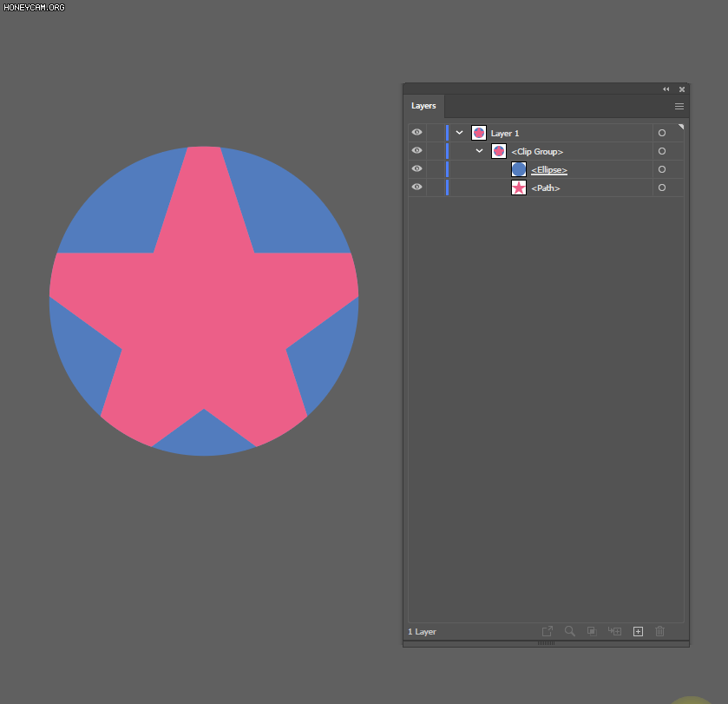Click the '1 Layer' status text

[x=422, y=632]
